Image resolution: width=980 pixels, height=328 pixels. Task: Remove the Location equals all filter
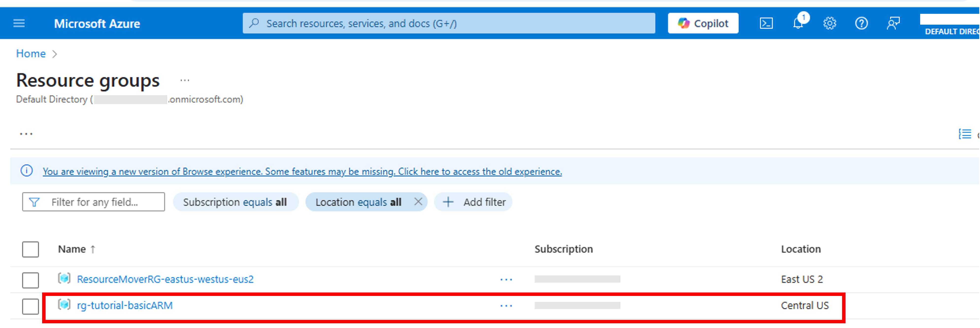pos(418,201)
